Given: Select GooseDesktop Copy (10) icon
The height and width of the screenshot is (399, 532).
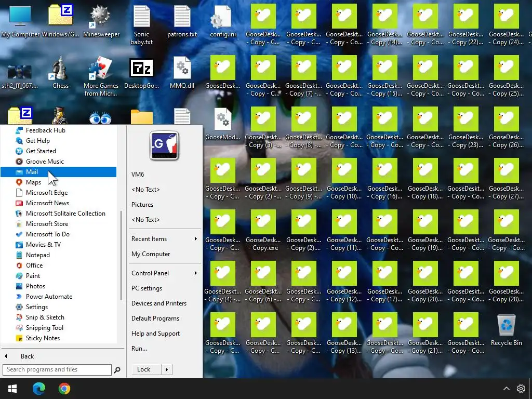Looking at the screenshot, I should (344, 179).
